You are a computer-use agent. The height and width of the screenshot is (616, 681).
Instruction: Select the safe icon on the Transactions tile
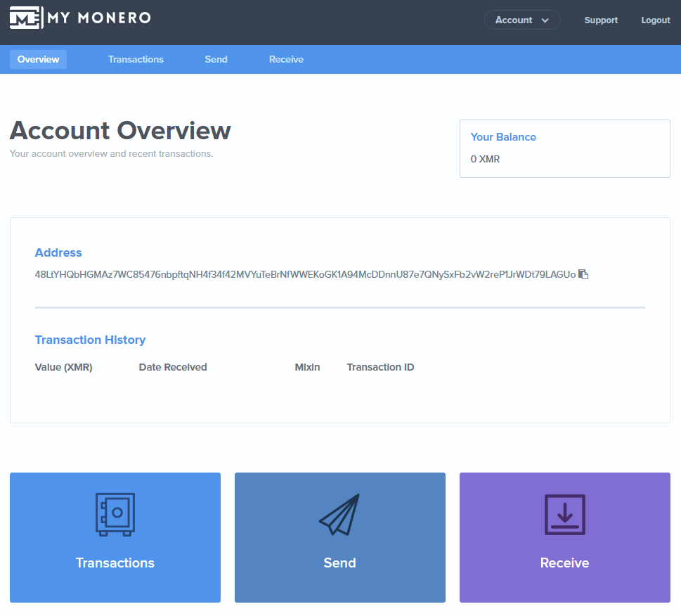pyautogui.click(x=115, y=514)
